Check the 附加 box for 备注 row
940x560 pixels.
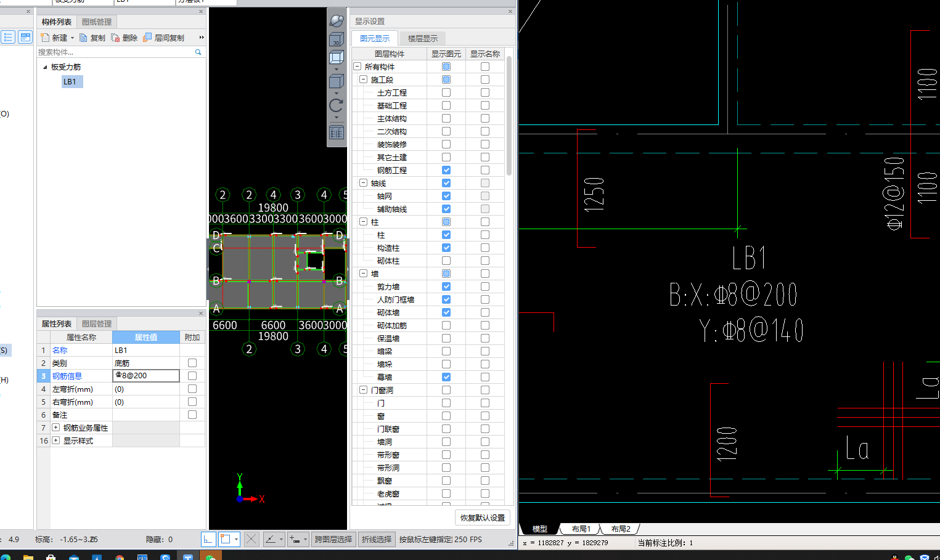click(192, 415)
